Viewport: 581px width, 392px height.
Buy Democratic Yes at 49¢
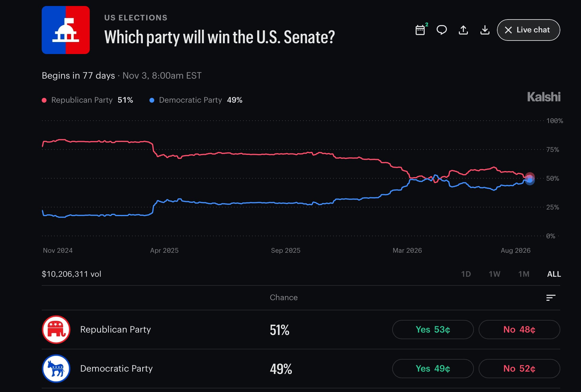click(433, 369)
